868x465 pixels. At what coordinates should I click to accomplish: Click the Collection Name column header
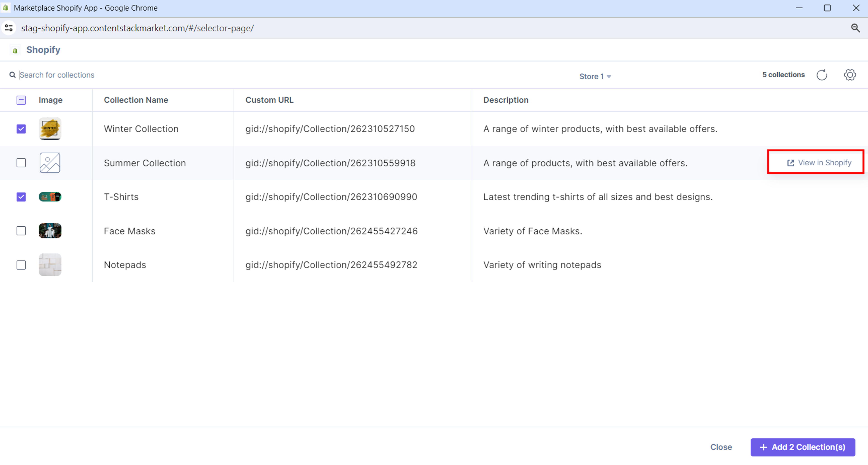(136, 100)
